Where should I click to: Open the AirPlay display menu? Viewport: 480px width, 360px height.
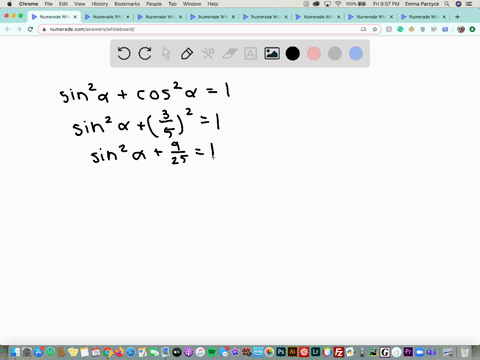[x=327, y=4]
